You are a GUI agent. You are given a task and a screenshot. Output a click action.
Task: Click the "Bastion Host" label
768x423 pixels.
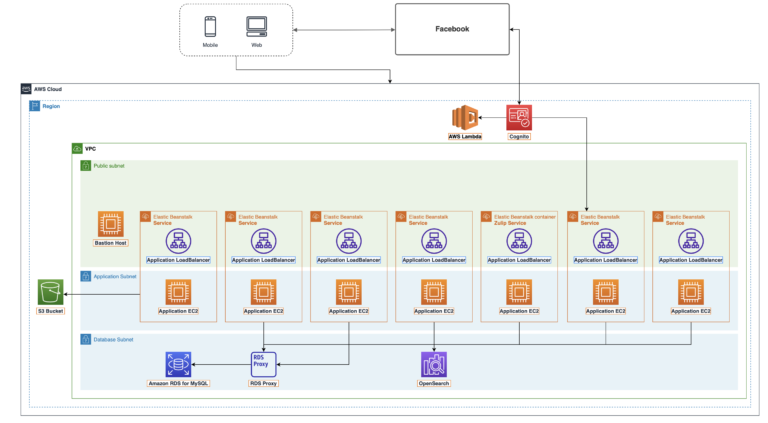coord(111,243)
